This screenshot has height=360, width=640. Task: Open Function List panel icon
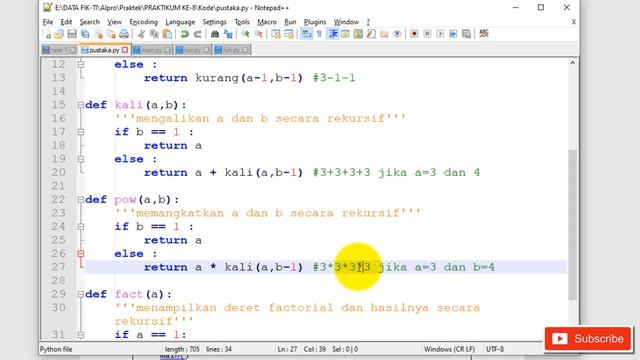point(371,34)
